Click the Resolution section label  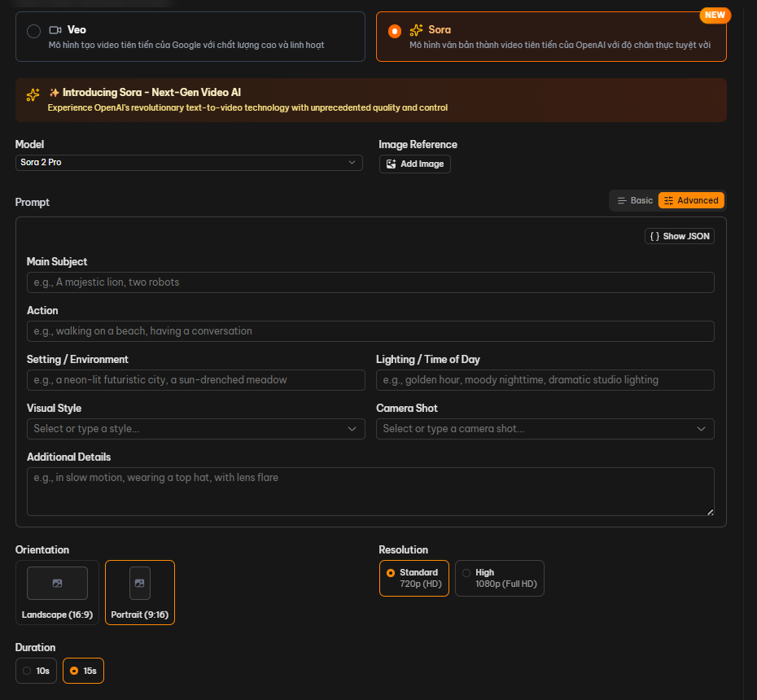(403, 550)
